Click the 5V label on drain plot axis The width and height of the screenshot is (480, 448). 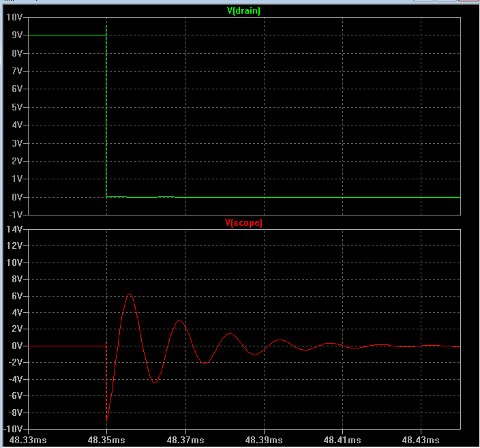pyautogui.click(x=17, y=107)
